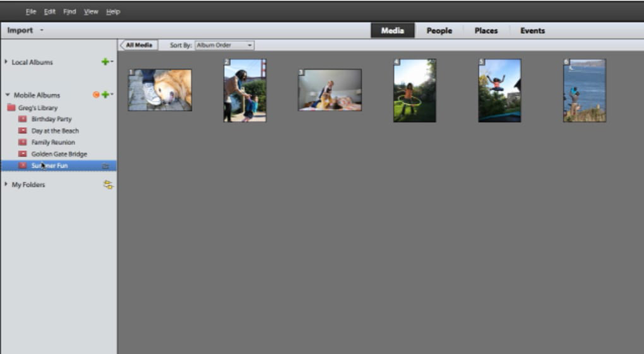This screenshot has width=644, height=354.
Task: Select photo 5 of child jumping on trampoline
Action: (500, 90)
